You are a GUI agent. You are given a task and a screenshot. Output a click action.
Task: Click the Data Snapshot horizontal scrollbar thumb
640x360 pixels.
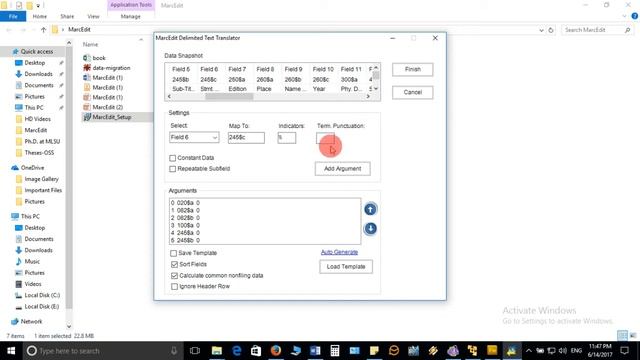(x=229, y=96)
